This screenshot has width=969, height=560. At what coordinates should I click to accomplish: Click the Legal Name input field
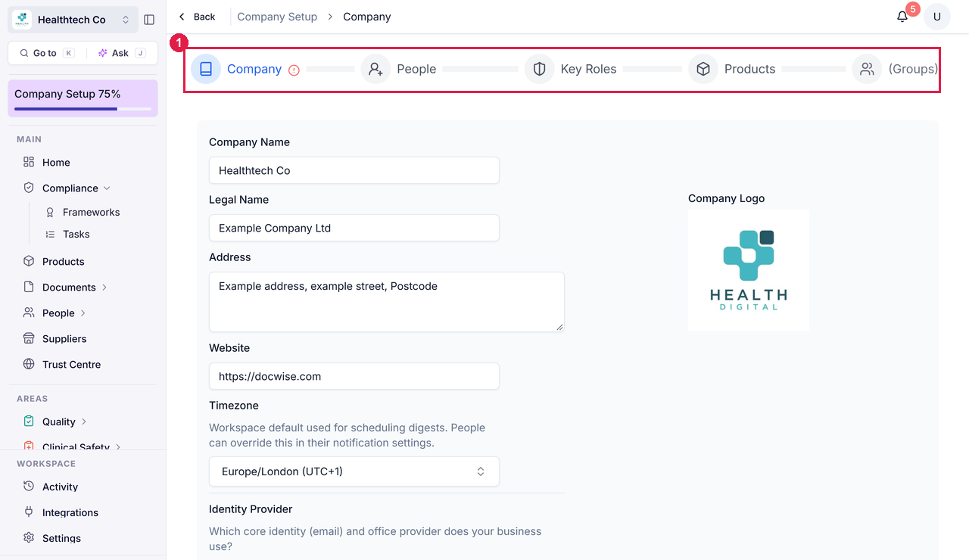coord(354,228)
